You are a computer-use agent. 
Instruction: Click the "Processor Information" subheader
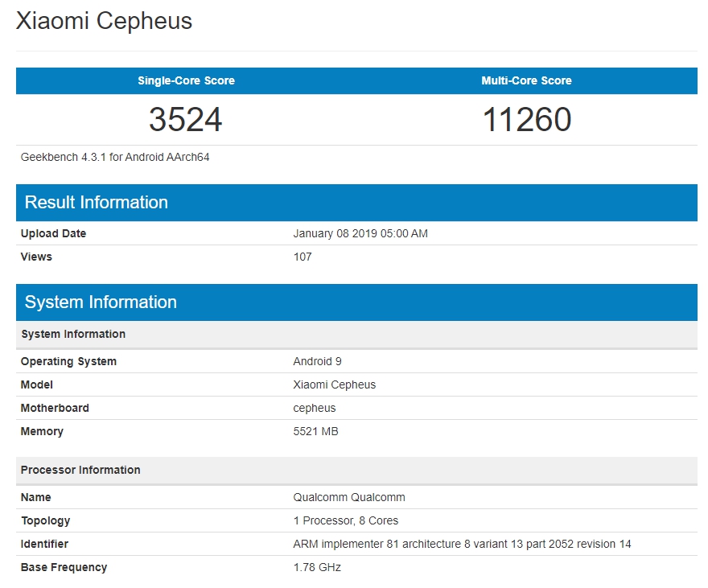pyautogui.click(x=356, y=471)
